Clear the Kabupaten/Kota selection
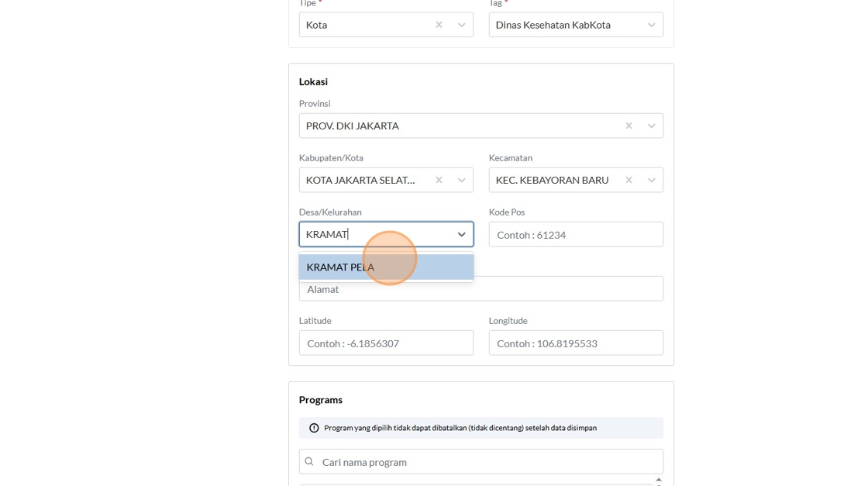 [x=439, y=180]
